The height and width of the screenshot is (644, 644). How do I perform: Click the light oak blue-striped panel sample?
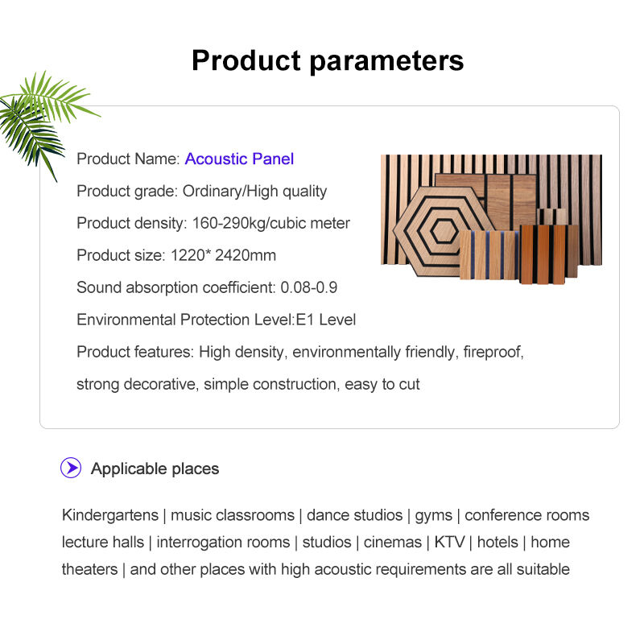tap(488, 254)
